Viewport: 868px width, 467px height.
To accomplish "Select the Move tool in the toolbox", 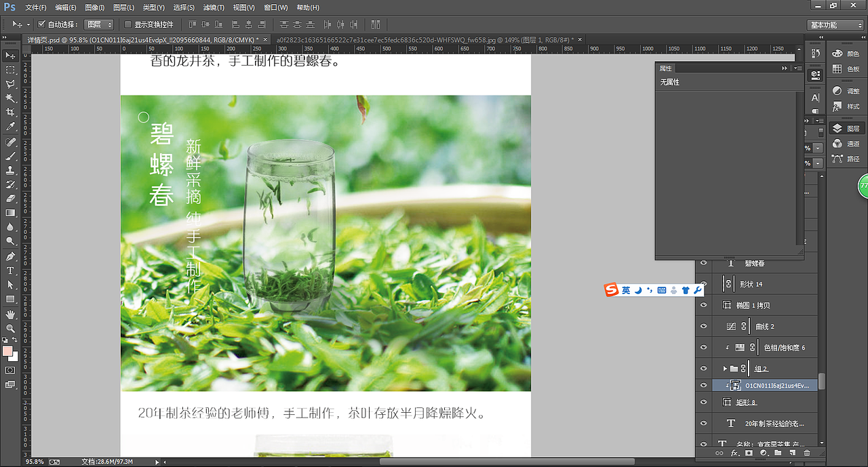I will click(10, 56).
